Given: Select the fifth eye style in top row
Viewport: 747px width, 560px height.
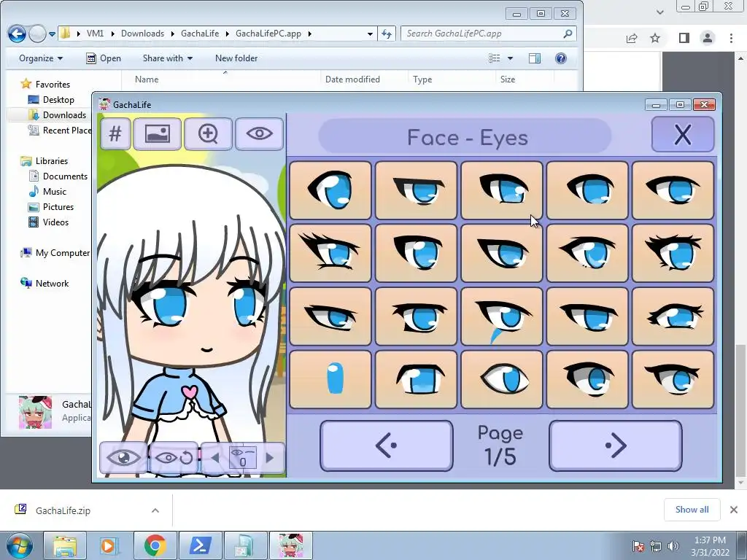Looking at the screenshot, I should coord(673,190).
